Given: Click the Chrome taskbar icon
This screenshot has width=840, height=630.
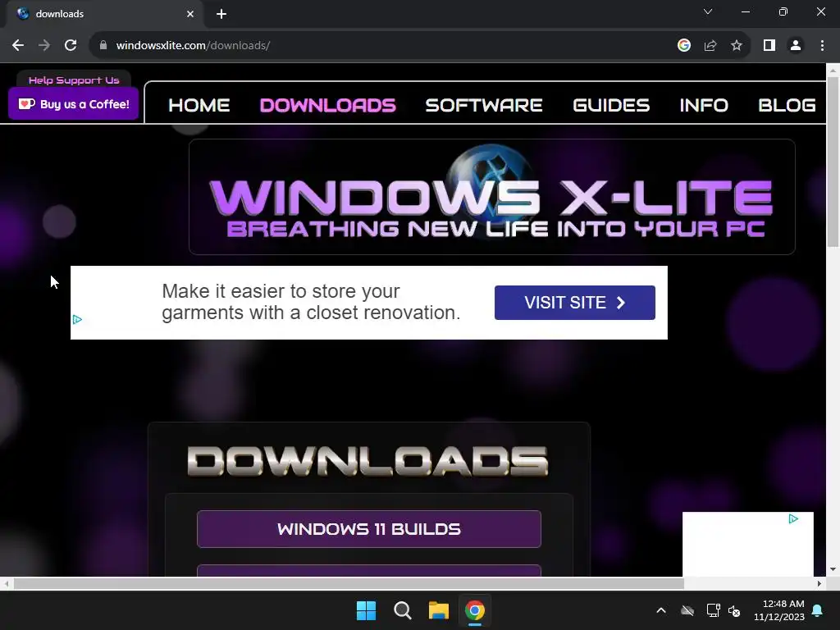Looking at the screenshot, I should pyautogui.click(x=475, y=610).
